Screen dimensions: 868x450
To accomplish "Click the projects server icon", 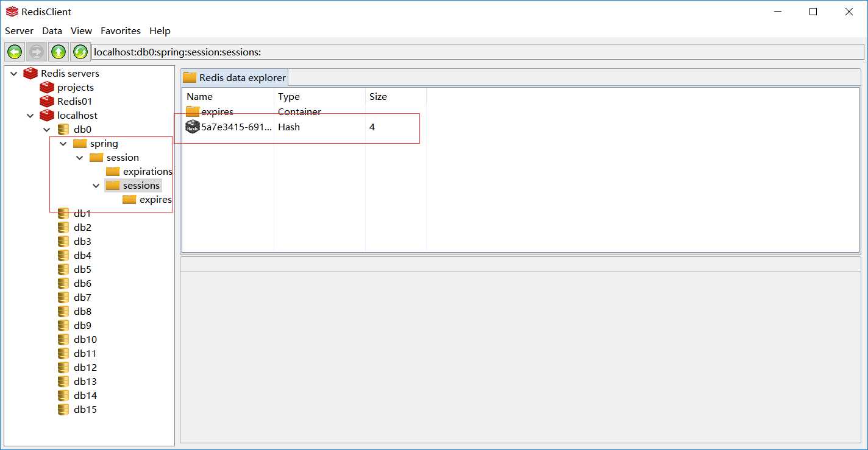I will coord(47,87).
